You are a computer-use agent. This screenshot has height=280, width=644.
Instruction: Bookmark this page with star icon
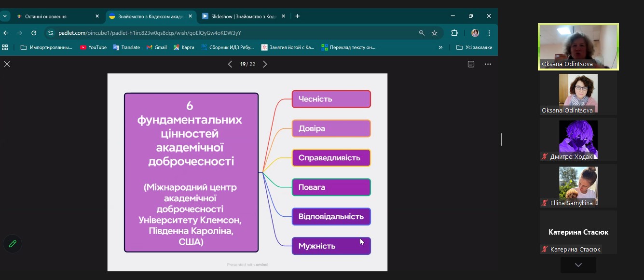(434, 33)
